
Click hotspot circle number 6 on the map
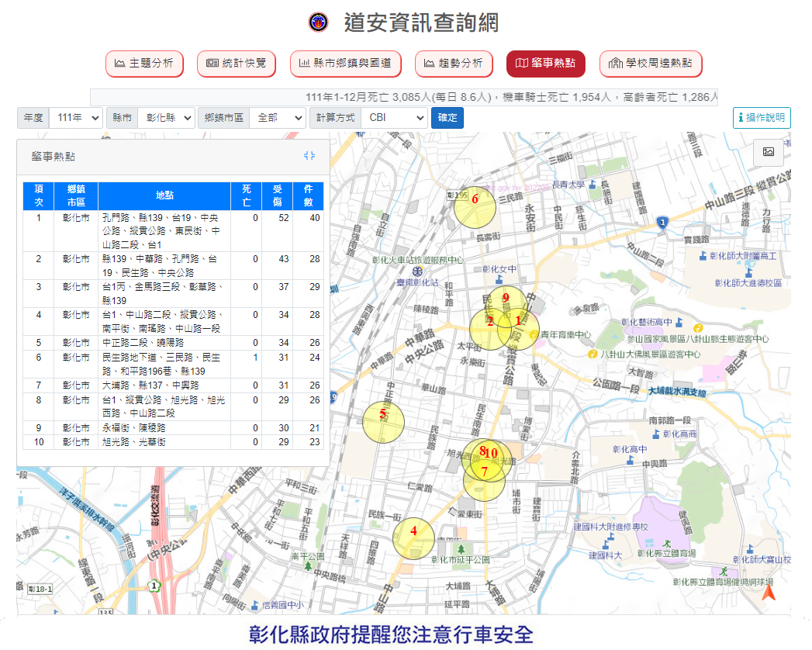tap(474, 208)
